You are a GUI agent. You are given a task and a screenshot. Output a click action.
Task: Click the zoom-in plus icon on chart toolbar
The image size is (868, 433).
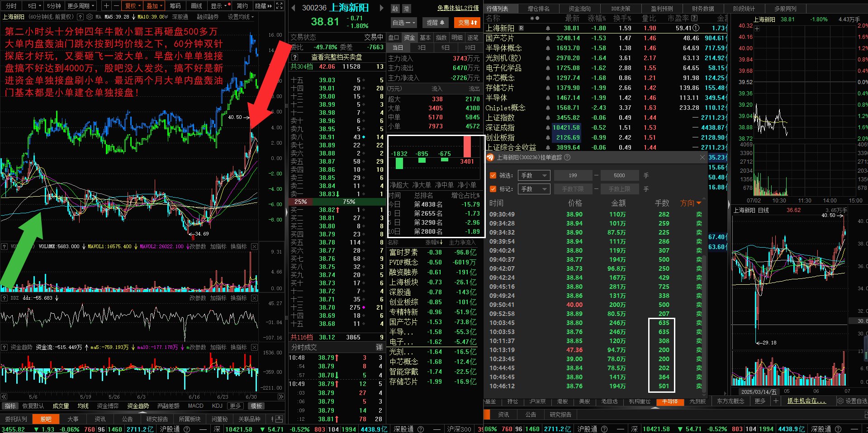tap(107, 6)
